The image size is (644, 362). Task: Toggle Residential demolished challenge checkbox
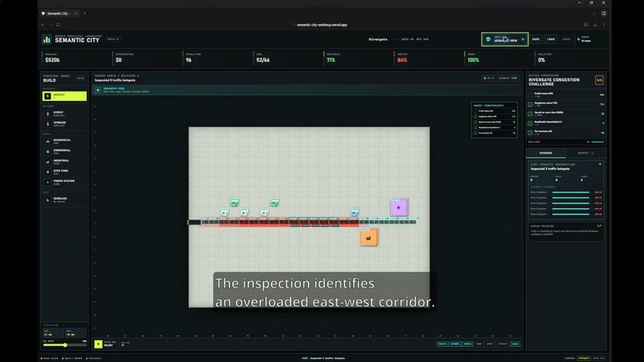(531, 123)
